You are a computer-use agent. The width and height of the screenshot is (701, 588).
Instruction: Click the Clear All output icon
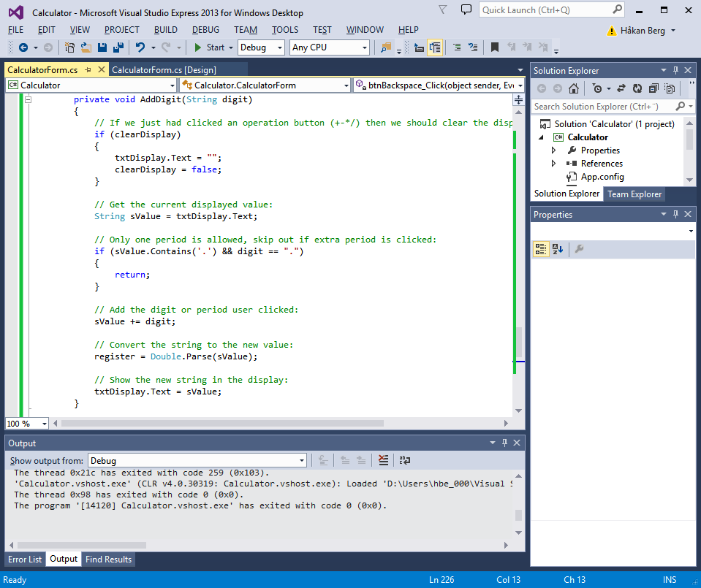click(x=383, y=460)
